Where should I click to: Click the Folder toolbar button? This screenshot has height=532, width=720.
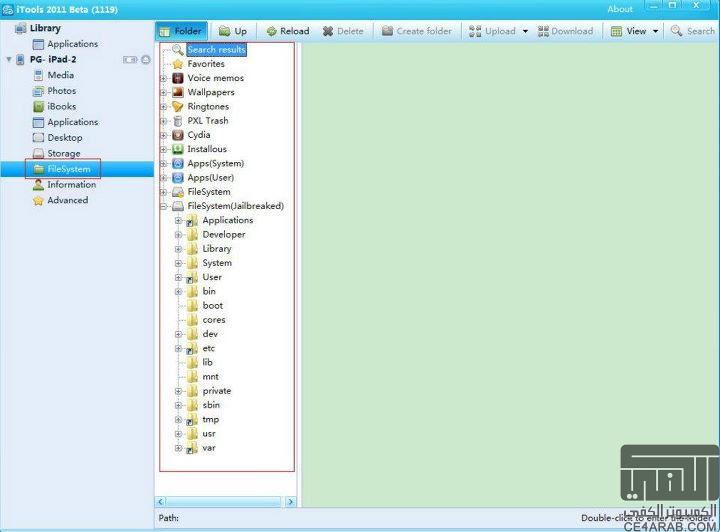[181, 31]
